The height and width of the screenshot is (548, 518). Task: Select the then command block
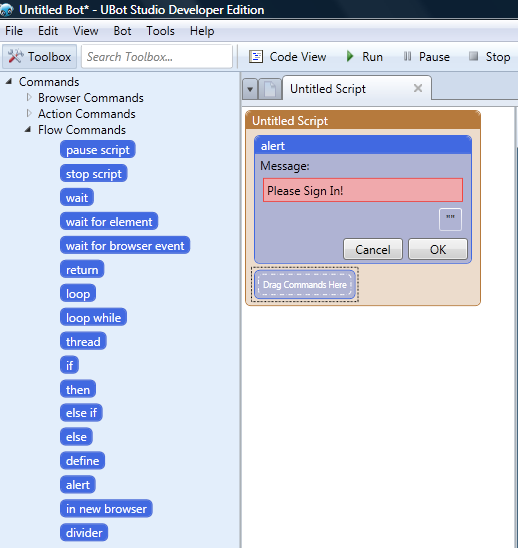tap(78, 389)
